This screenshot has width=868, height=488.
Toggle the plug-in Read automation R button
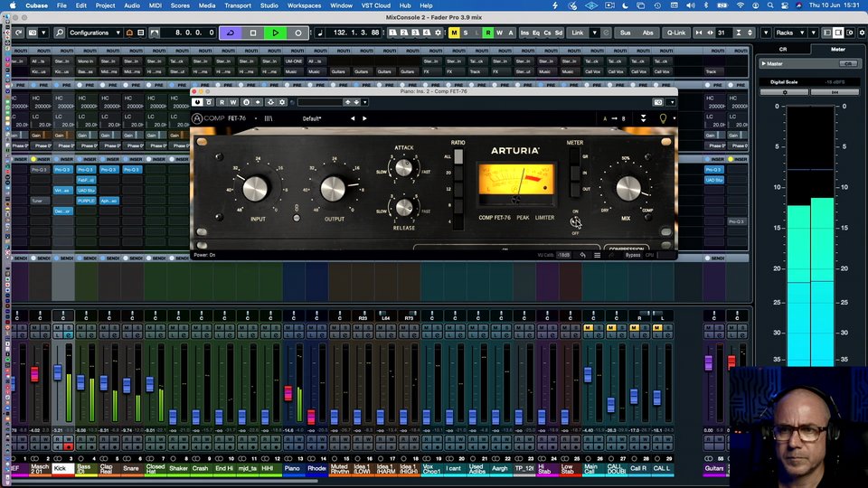[x=222, y=102]
